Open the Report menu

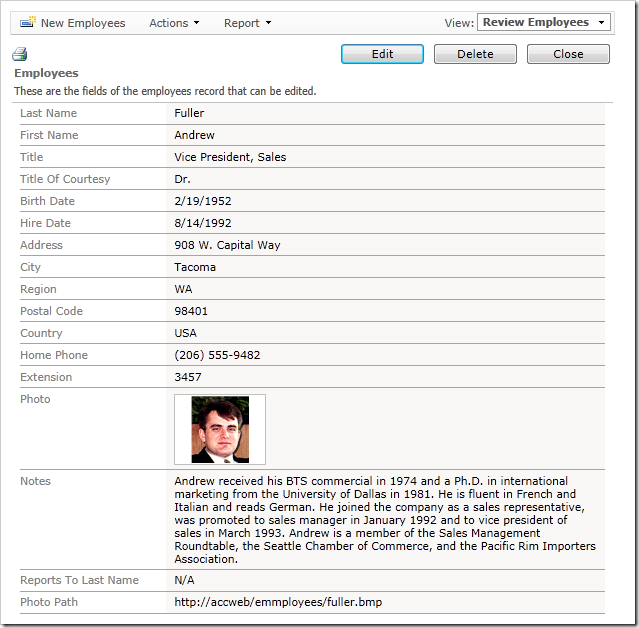pos(247,23)
